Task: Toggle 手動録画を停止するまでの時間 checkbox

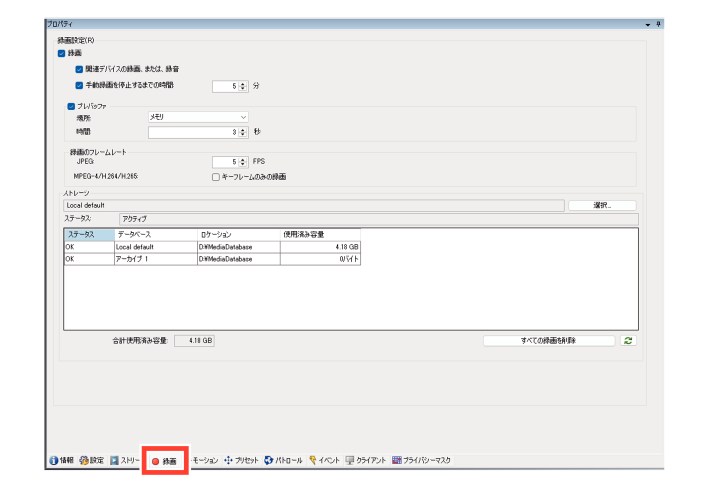Action: click(x=79, y=85)
